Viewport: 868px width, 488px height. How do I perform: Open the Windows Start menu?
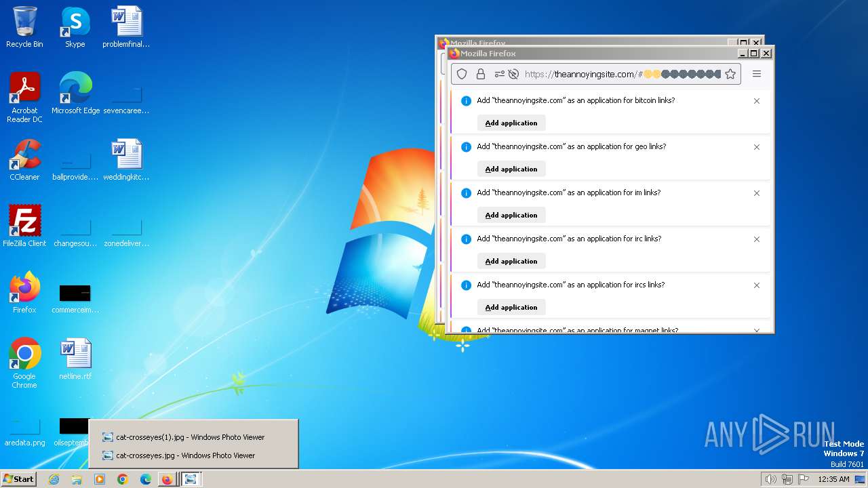click(18, 479)
